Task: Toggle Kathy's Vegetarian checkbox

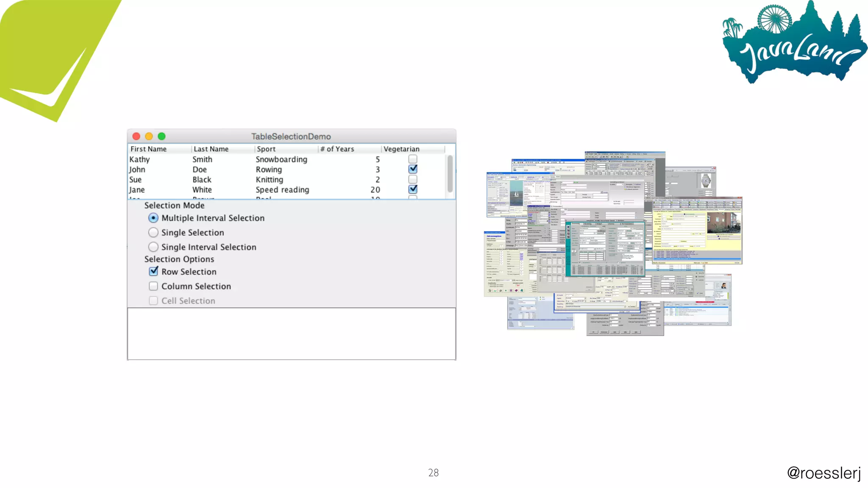Action: click(413, 159)
